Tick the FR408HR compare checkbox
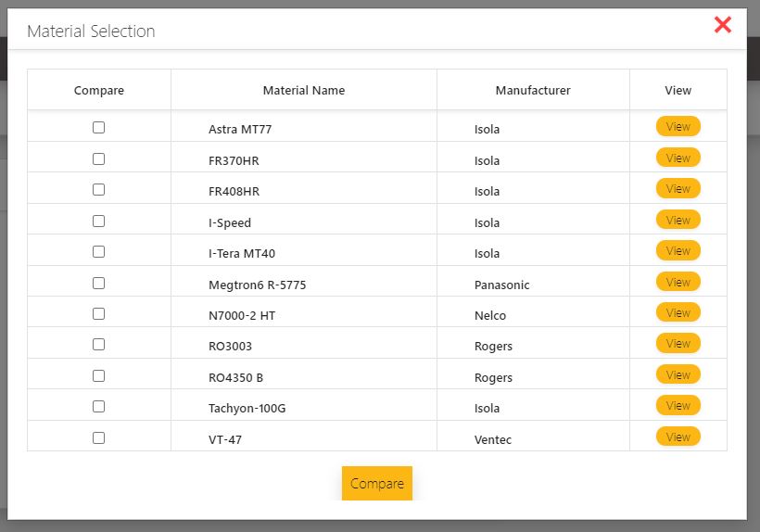This screenshot has width=760, height=532. tap(98, 189)
